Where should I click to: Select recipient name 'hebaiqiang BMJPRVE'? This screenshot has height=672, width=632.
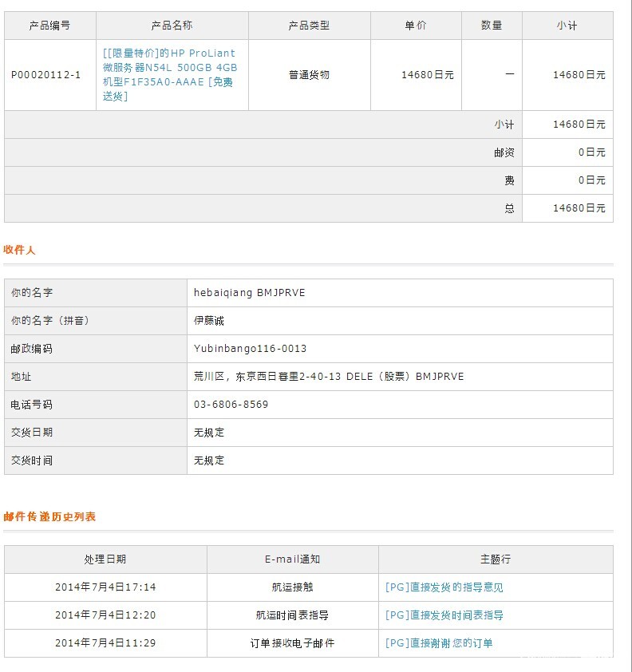250,293
